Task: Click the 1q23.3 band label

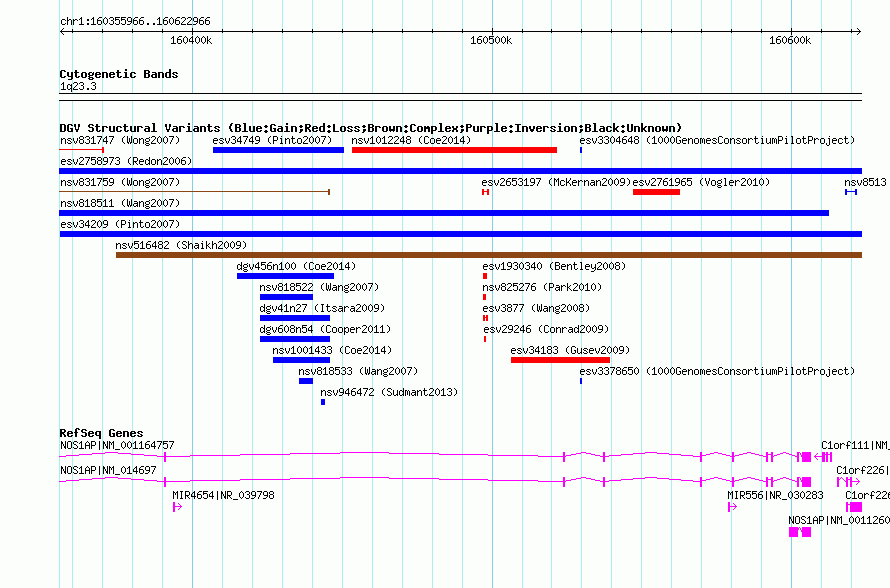Action: click(78, 87)
